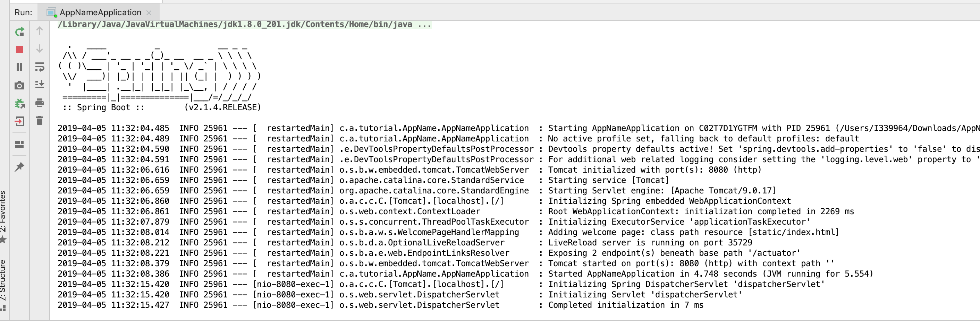
Task: Toggle soft-wrap for console output
Action: point(40,67)
